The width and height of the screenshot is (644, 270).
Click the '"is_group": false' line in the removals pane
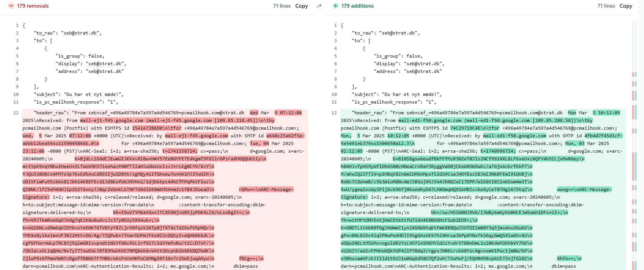tap(80, 56)
